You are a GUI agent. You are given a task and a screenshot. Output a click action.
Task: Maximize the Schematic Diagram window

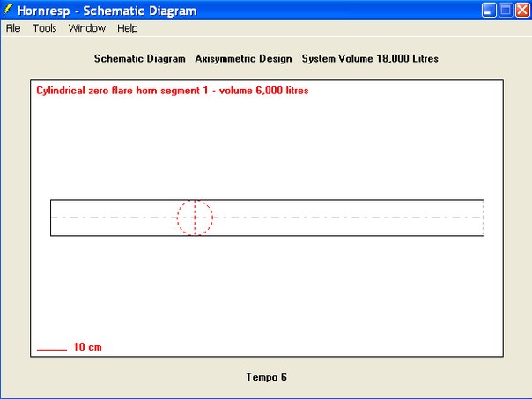tap(506, 11)
